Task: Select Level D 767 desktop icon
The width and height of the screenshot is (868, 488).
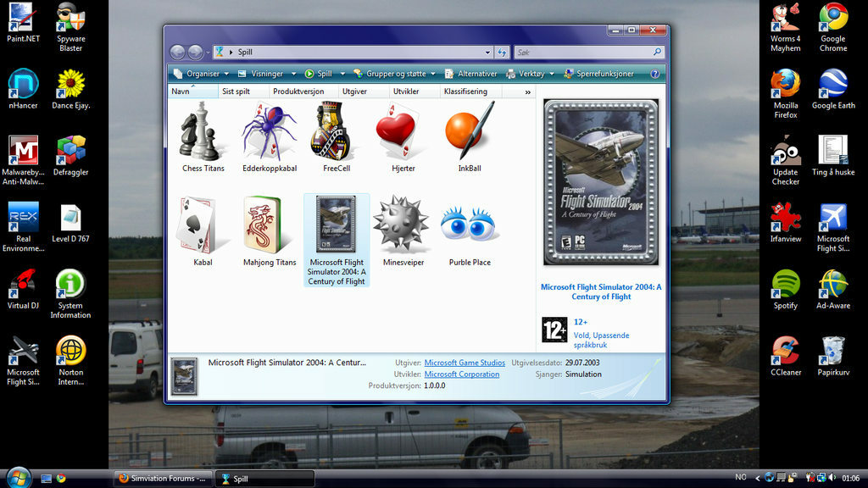Action: point(71,223)
